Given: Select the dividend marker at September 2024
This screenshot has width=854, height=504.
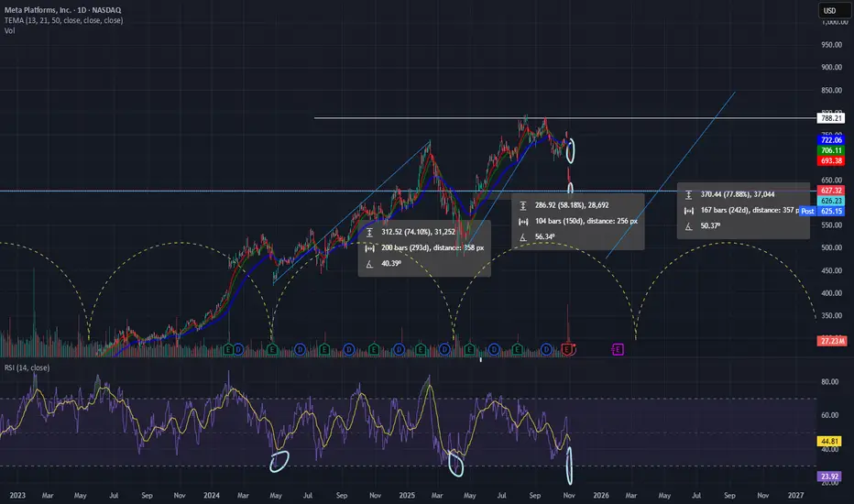Looking at the screenshot, I should (x=349, y=349).
